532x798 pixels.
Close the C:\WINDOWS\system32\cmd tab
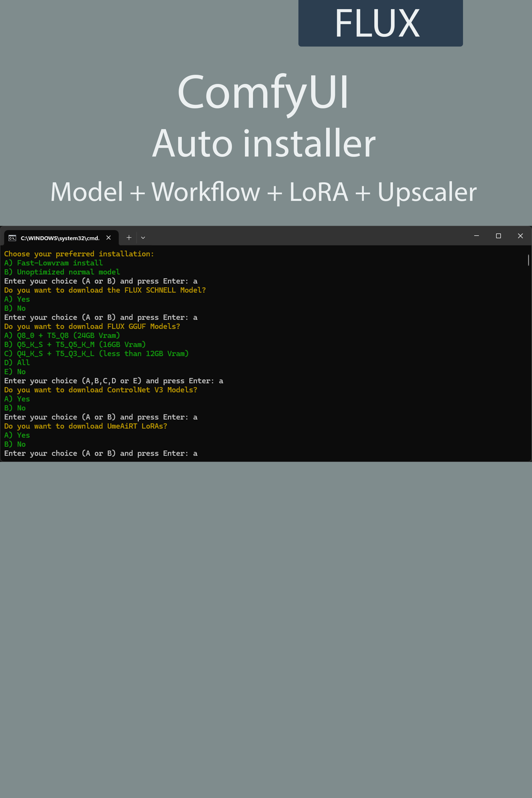click(109, 238)
